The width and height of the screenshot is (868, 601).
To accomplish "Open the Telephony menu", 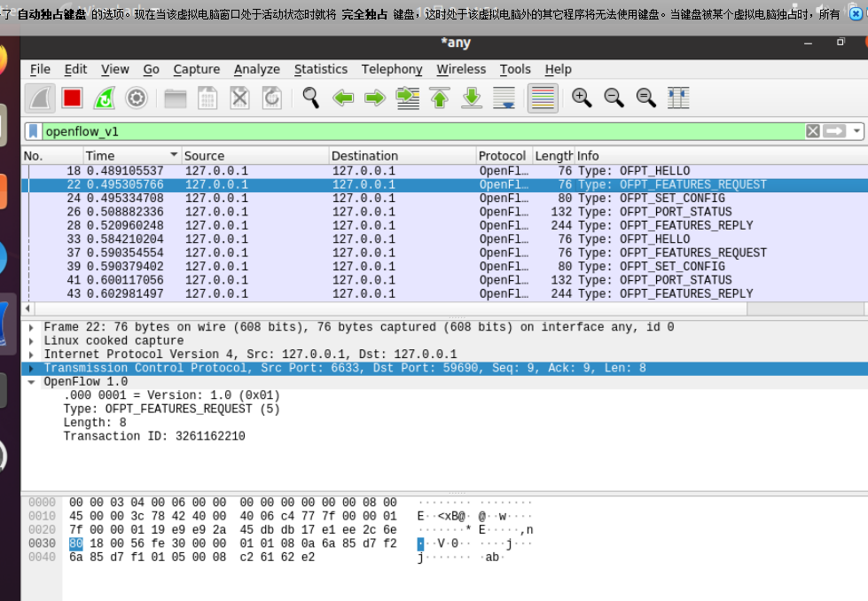I will coord(392,69).
